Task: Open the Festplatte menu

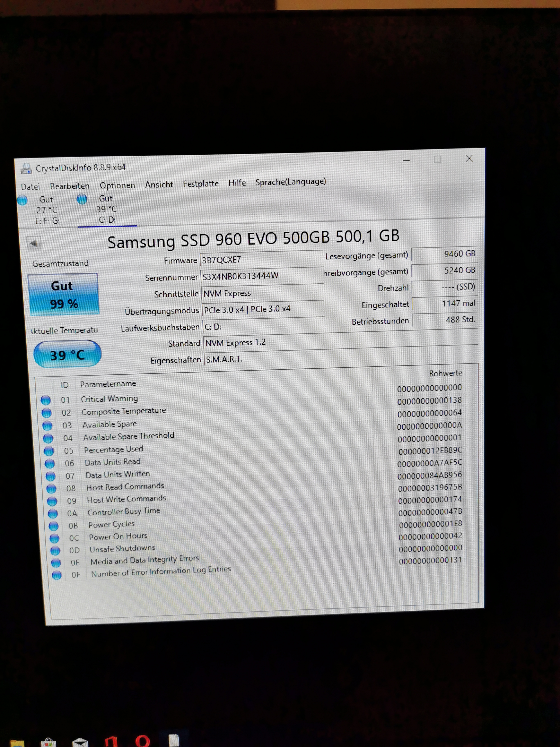Action: click(x=201, y=184)
